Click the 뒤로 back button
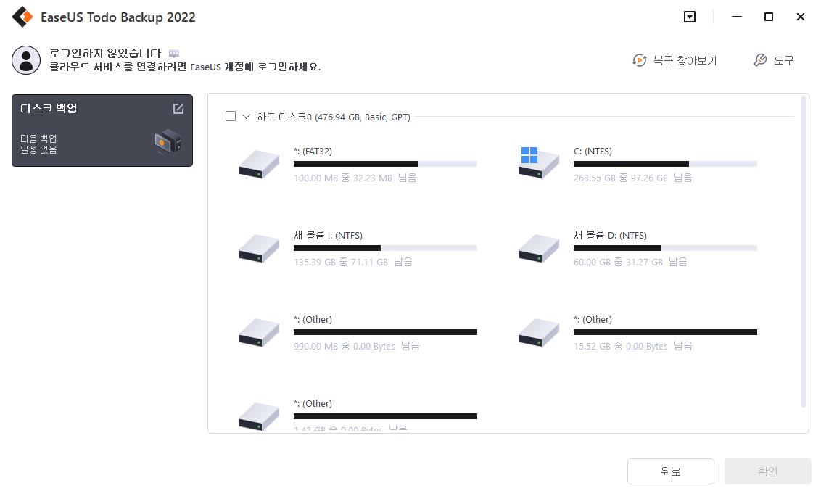This screenshot has width=821, height=504. click(x=670, y=471)
